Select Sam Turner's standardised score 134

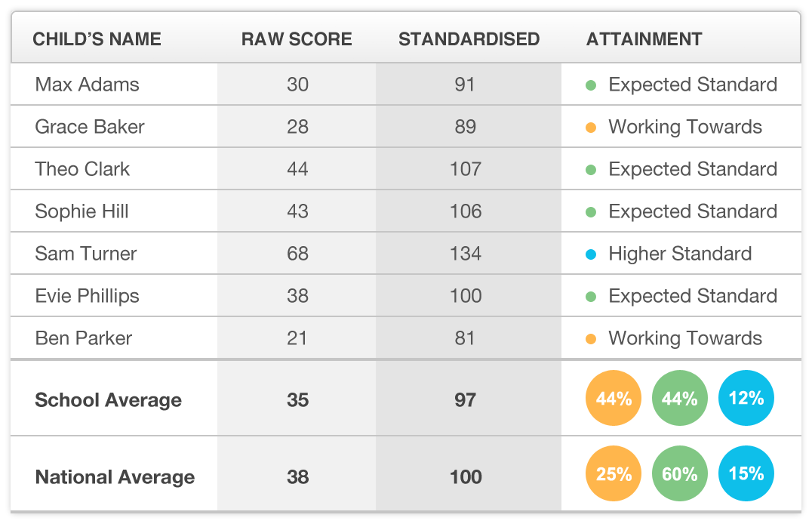pyautogui.click(x=465, y=254)
